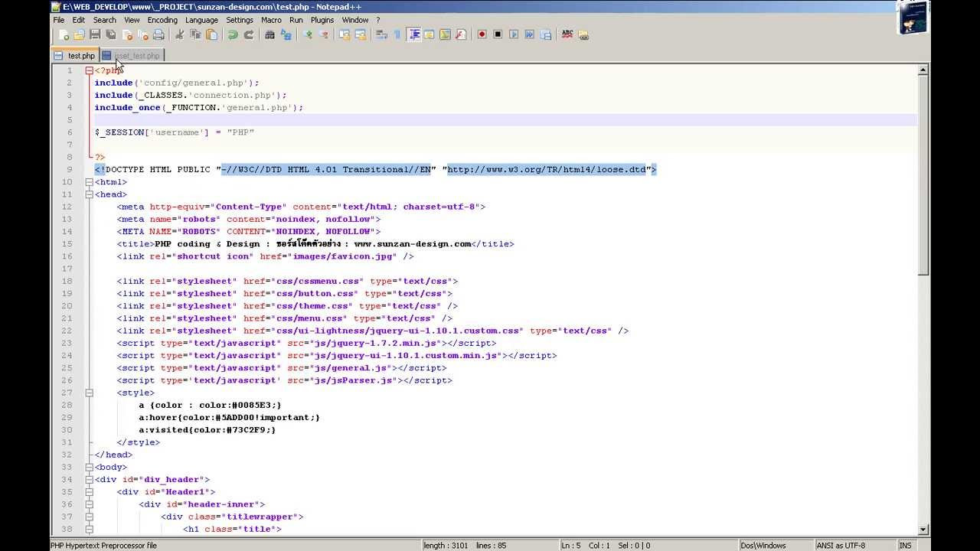Click the vertical scrollbar up arrow
Screen dimensions: 980x551
tap(923, 70)
